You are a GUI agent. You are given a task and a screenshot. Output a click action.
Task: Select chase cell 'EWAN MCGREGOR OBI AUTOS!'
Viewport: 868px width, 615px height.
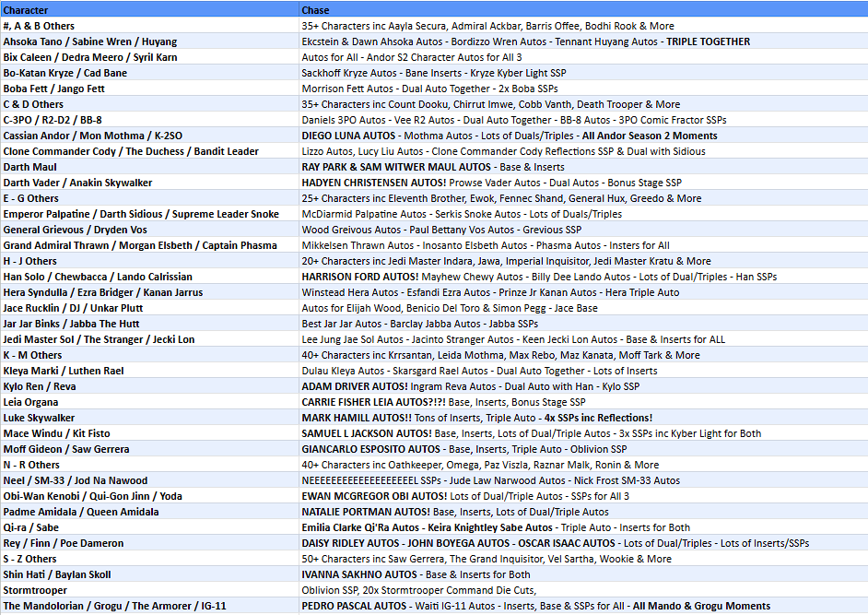(583, 496)
